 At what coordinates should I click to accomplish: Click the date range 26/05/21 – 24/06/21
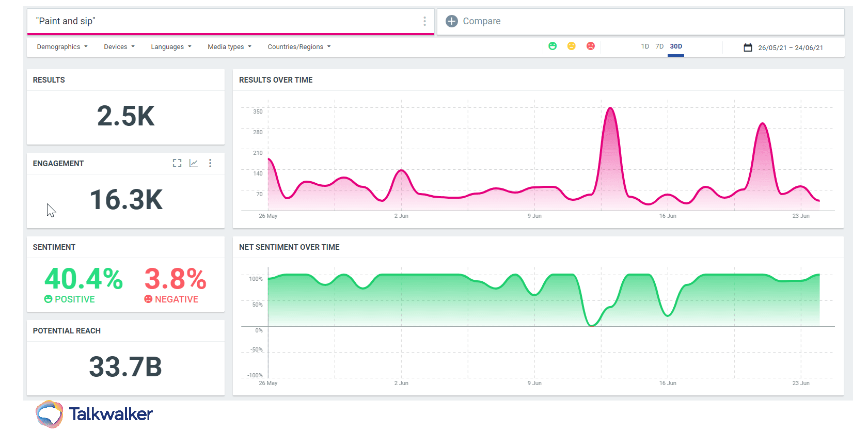click(x=791, y=47)
